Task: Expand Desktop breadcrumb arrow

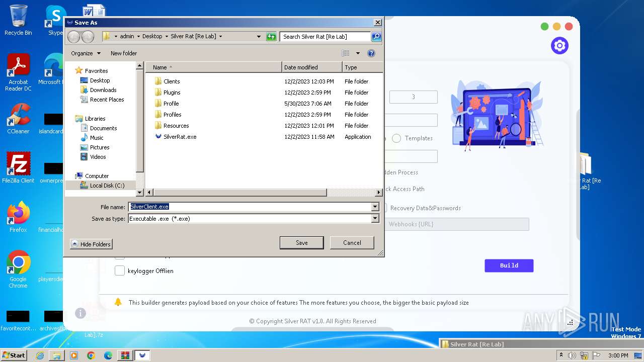Action: coord(167,36)
